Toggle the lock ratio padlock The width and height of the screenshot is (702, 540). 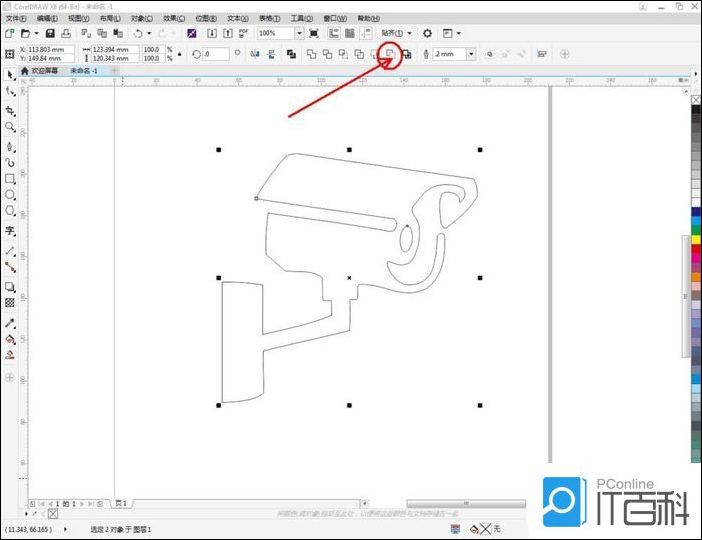180,54
